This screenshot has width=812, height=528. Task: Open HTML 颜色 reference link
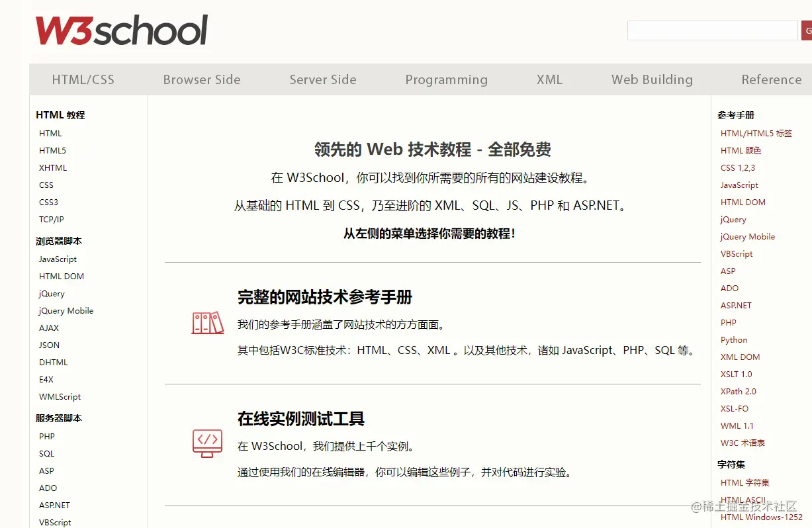pyautogui.click(x=741, y=150)
